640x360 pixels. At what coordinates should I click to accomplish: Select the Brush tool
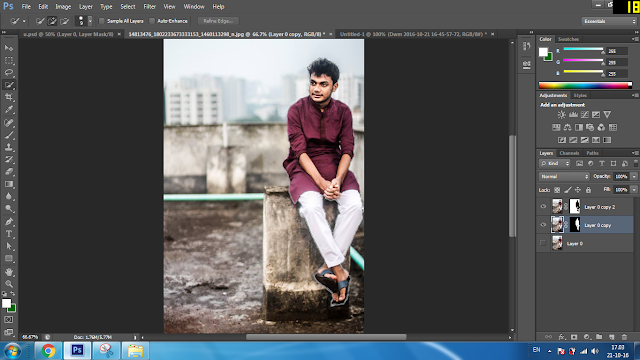click(x=9, y=135)
